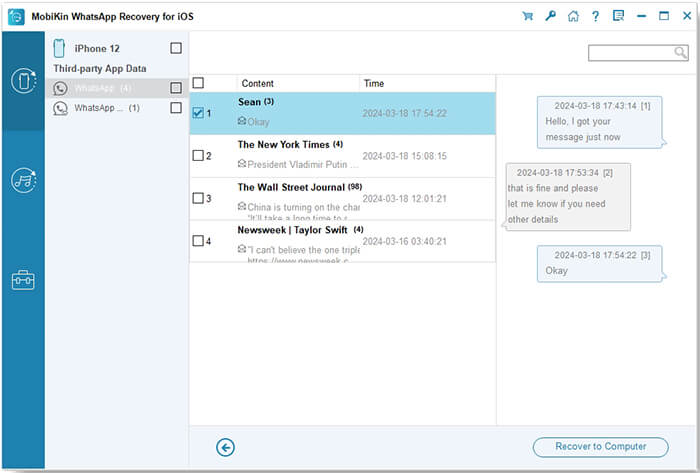This screenshot has width=700, height=473.
Task: Tick the iPhone 12 device checkbox
Action: coord(176,48)
